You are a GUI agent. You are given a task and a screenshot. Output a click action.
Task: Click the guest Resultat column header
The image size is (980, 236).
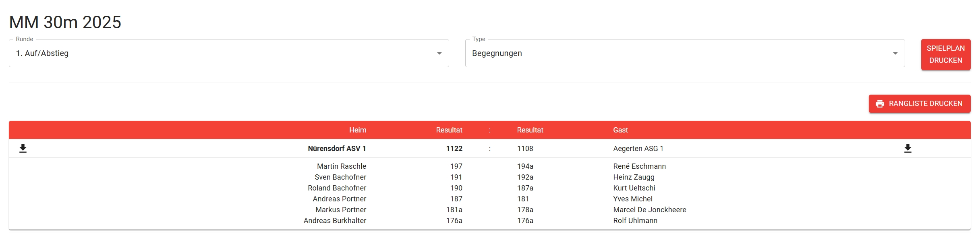pos(530,130)
